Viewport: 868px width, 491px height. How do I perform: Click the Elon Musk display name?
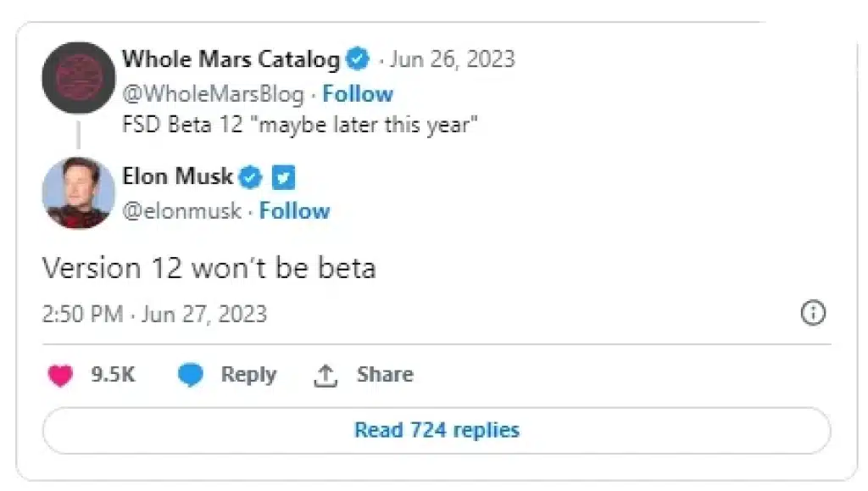click(x=177, y=176)
